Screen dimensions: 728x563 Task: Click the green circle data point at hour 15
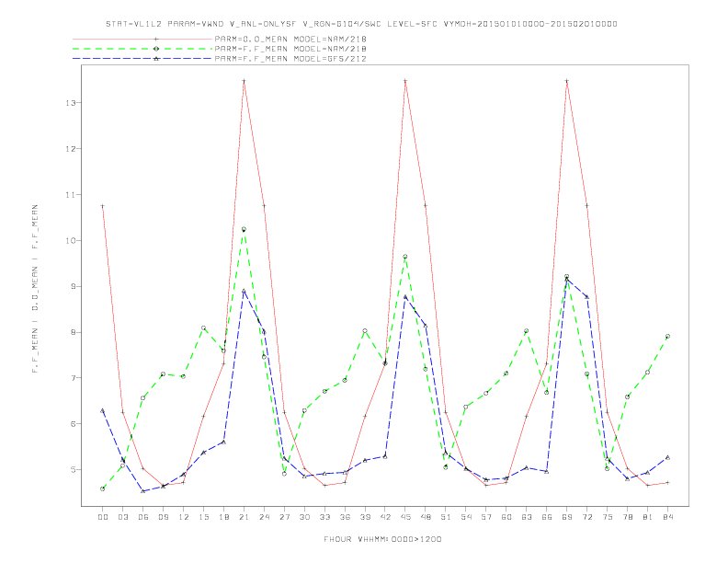point(203,327)
